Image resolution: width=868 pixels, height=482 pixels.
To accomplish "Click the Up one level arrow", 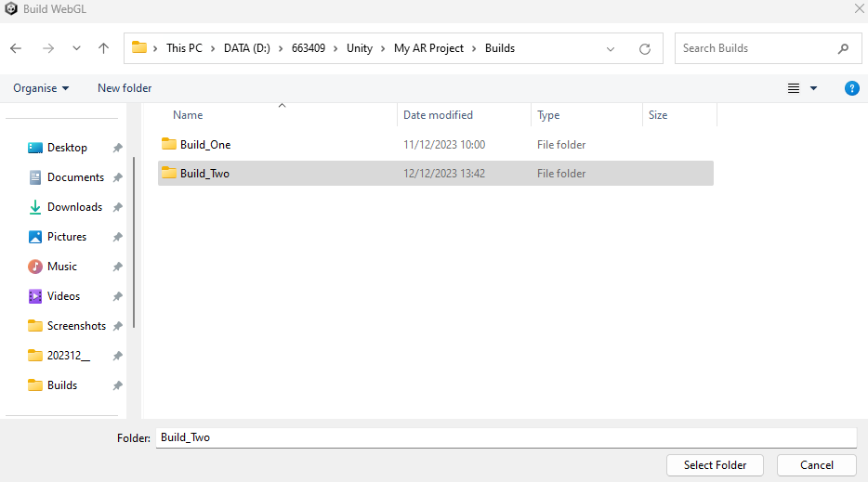I will (x=103, y=48).
